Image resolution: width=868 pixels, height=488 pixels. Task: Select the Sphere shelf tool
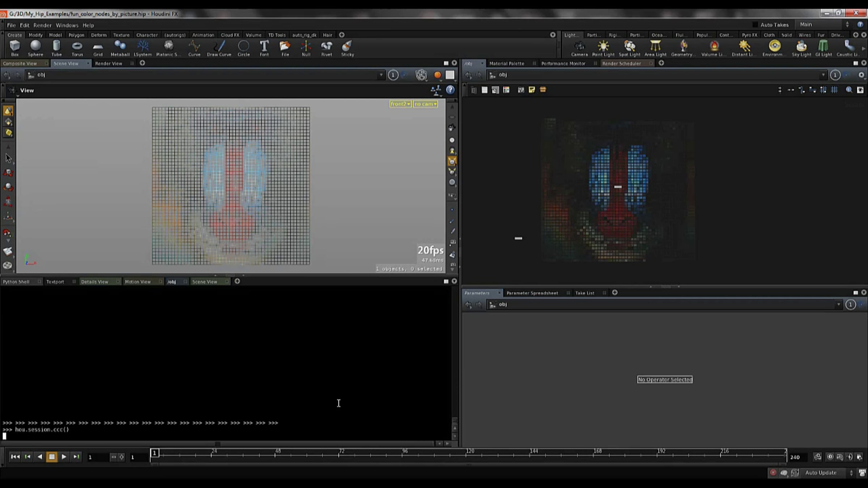coord(35,48)
